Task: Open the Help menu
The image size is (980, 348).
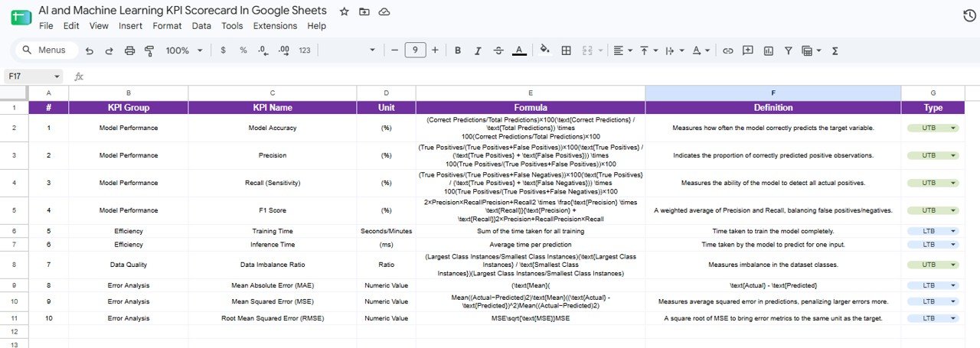Action: tap(316, 25)
